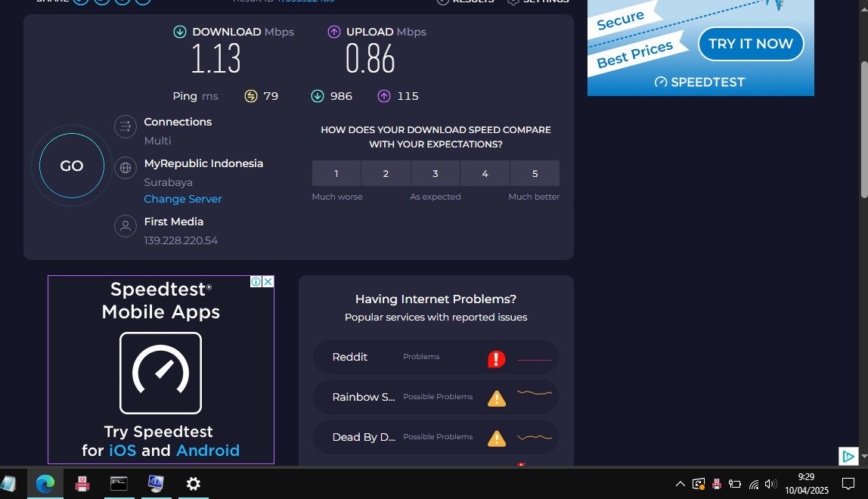This screenshot has width=868, height=499.
Task: Click TRY IT NOW in the ad
Action: click(x=751, y=44)
